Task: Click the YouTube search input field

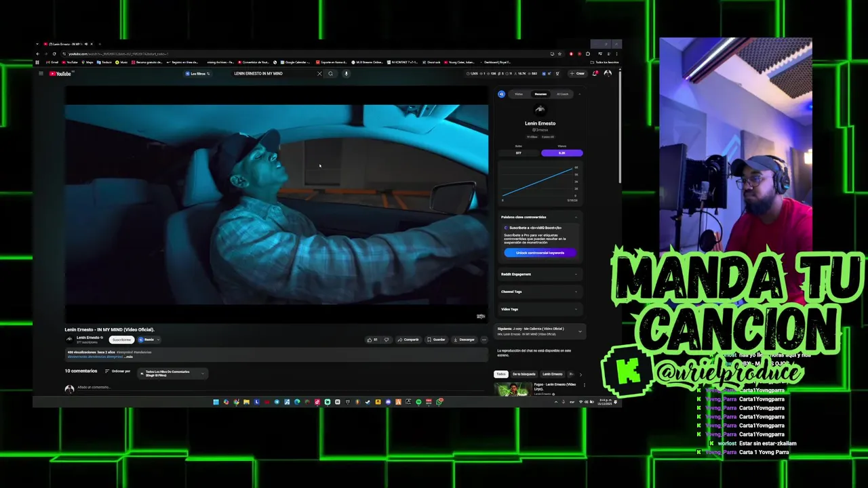Action: coord(273,73)
